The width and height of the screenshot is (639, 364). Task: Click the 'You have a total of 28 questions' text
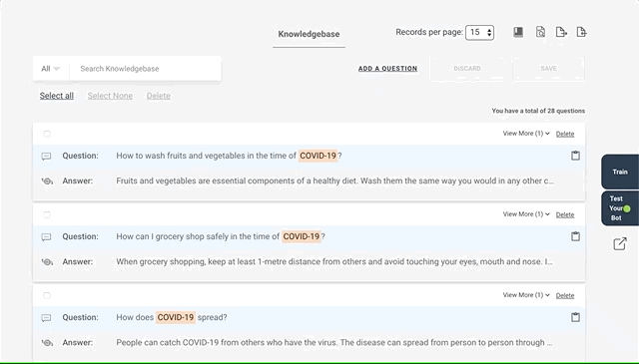(x=538, y=111)
